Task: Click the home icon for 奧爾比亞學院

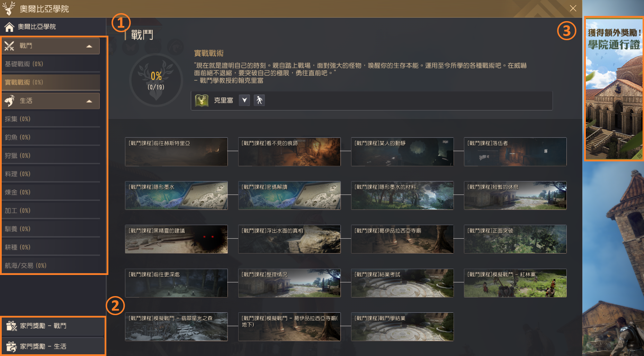Action: (x=9, y=27)
